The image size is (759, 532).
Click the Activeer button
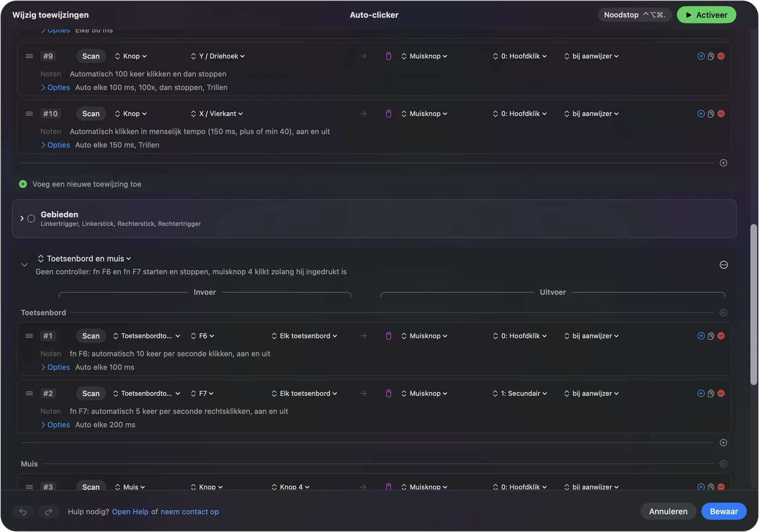706,15
